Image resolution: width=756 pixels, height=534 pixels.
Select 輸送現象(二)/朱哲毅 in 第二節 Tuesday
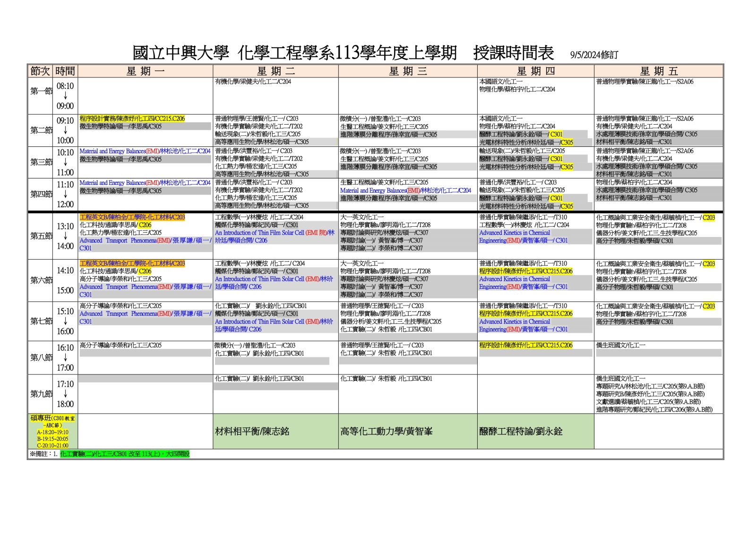[x=258, y=134]
